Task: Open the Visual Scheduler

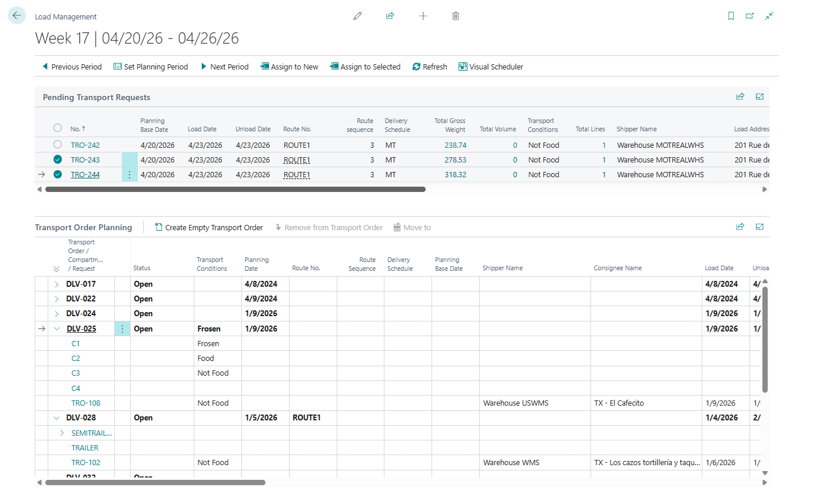Action: (490, 67)
